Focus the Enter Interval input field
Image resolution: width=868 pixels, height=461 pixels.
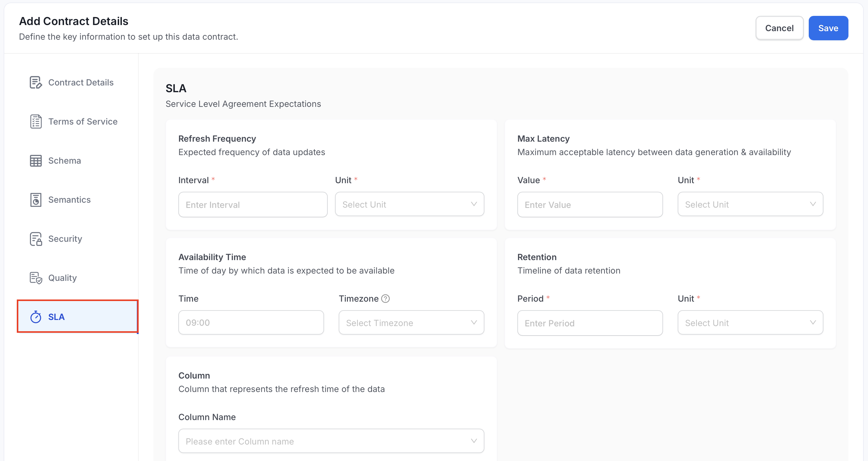(x=253, y=205)
